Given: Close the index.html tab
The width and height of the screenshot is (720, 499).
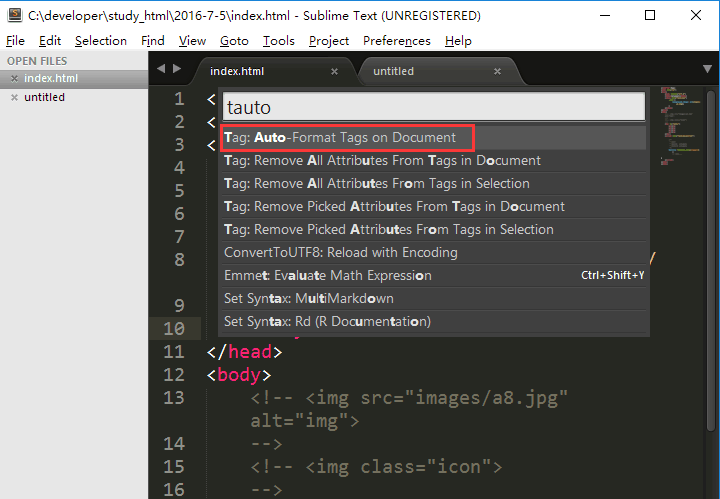Looking at the screenshot, I should click(335, 71).
